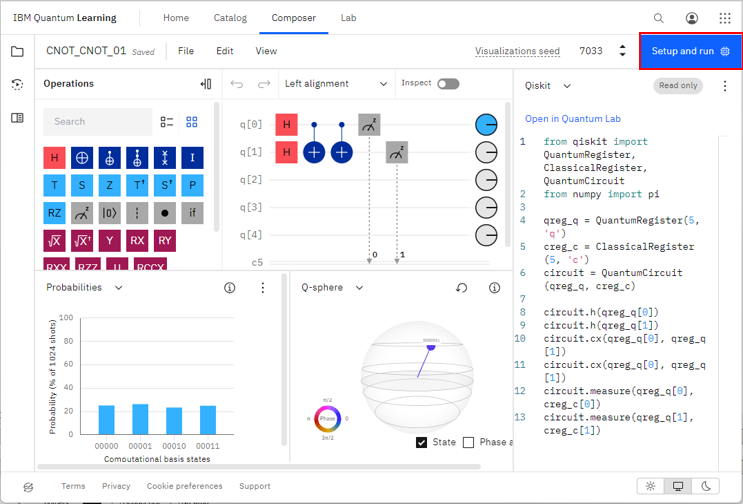Pick the CNOT gate from Operations palette

click(x=109, y=158)
